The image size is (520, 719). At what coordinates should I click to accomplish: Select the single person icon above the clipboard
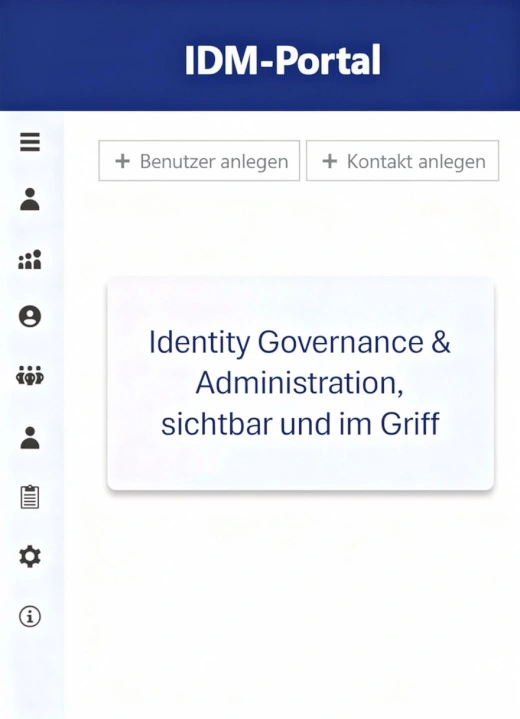[30, 438]
